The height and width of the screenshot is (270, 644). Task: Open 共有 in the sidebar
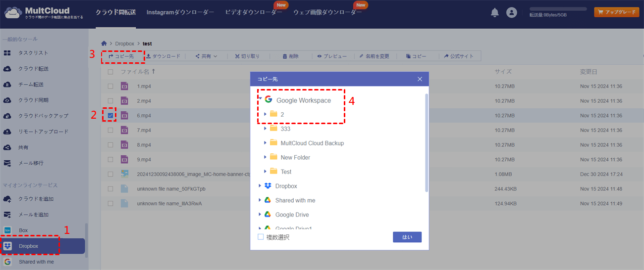(24, 147)
